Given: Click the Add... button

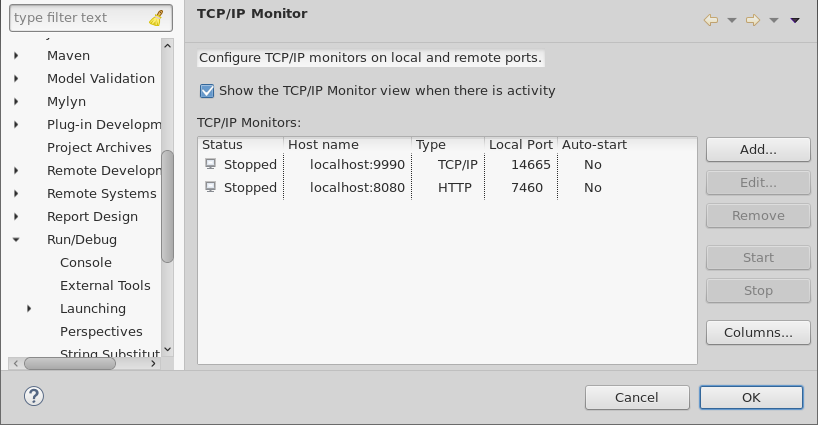Looking at the screenshot, I should 757,149.
